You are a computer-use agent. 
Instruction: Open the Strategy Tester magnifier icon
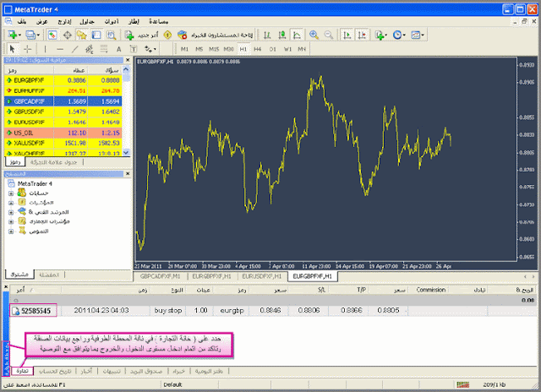(111, 35)
